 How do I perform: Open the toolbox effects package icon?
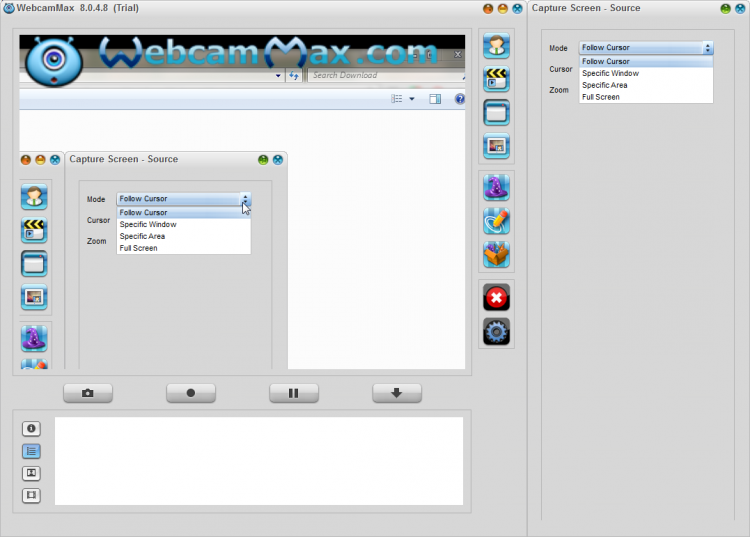coord(496,254)
